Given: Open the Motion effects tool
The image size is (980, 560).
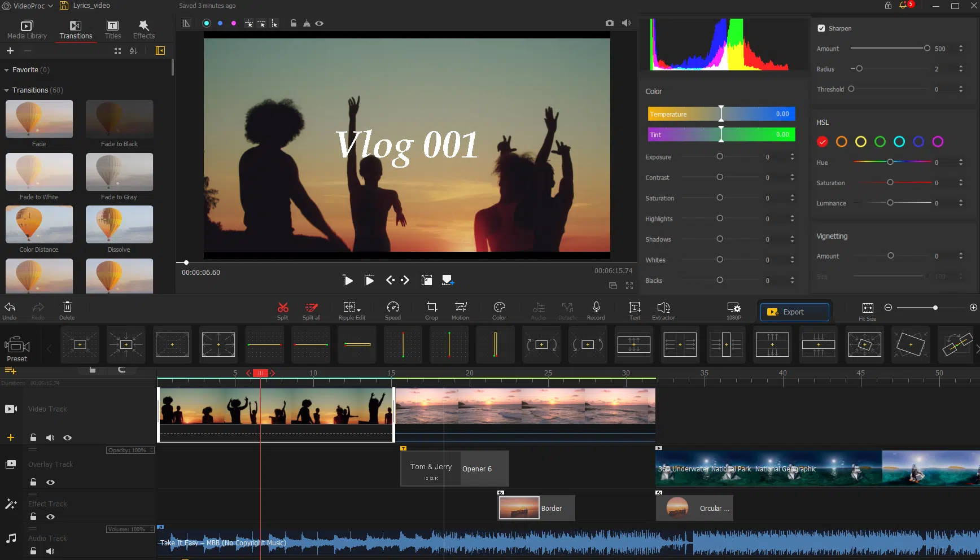Looking at the screenshot, I should [x=460, y=309].
